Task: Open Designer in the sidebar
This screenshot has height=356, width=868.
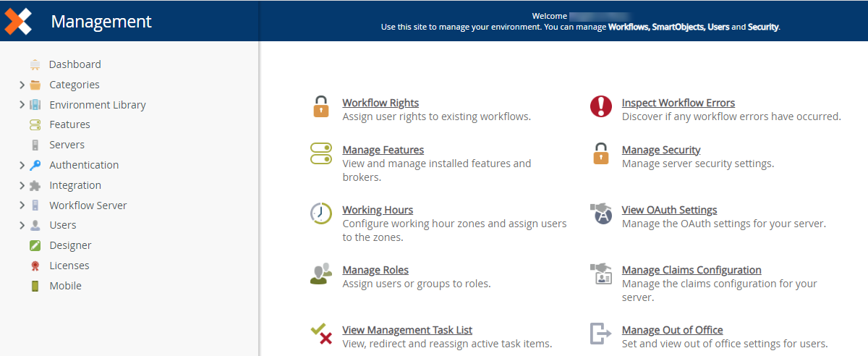Action: coord(70,245)
